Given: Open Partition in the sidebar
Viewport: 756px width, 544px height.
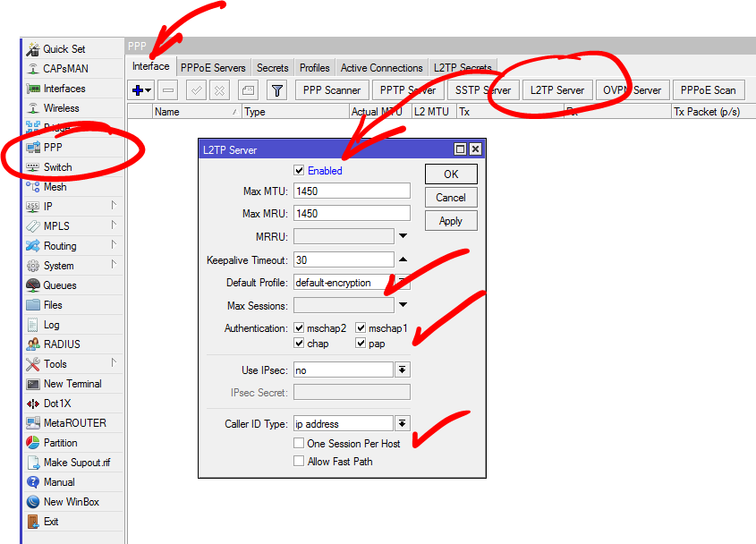Looking at the screenshot, I should (60, 443).
